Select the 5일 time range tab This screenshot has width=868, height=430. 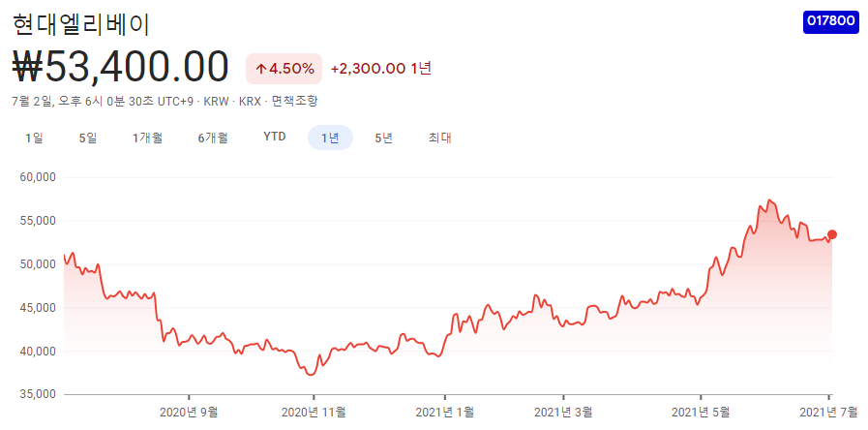point(88,138)
